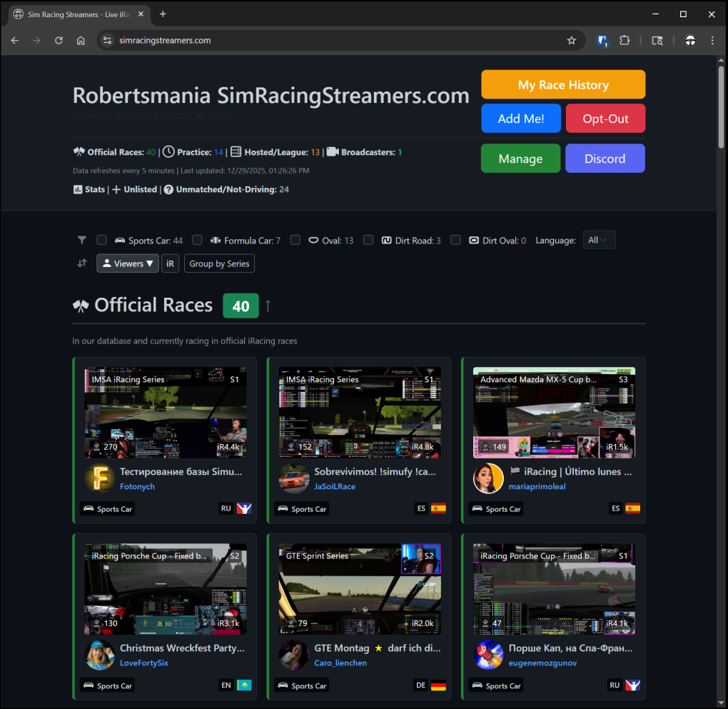Screen dimensions: 728x709
Task: Select the Sim Racing Streamers tab
Action: click(x=79, y=14)
